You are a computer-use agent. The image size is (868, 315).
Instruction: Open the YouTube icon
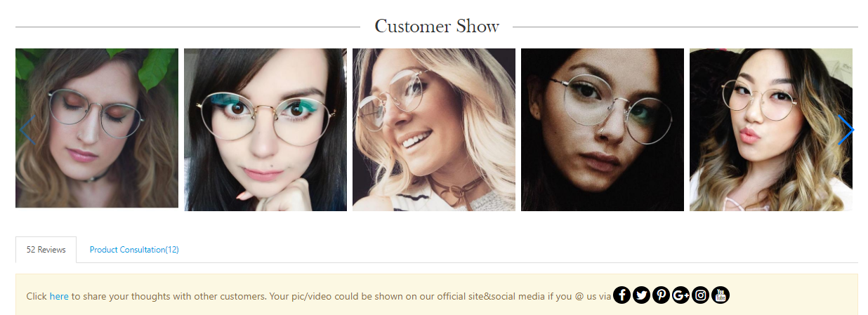click(x=721, y=295)
